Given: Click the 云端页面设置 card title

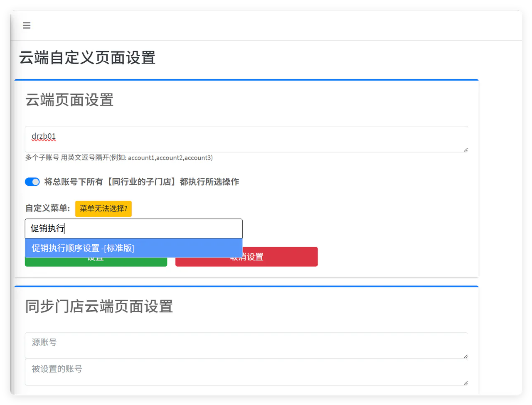Looking at the screenshot, I should click(69, 100).
